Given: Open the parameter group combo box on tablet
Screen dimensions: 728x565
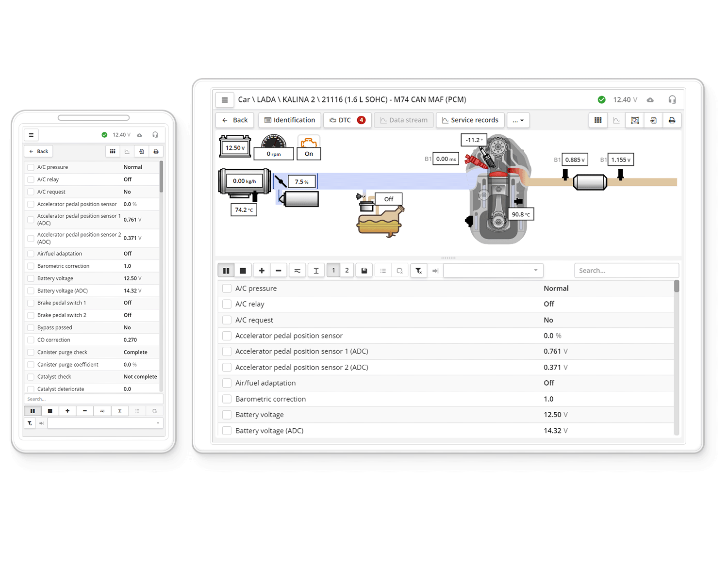Looking at the screenshot, I should [493, 271].
